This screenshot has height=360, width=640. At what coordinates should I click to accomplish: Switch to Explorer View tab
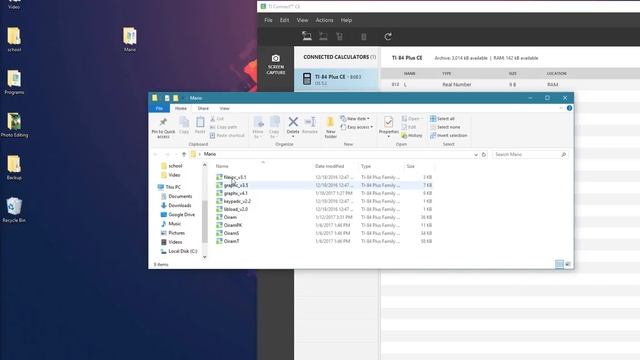pos(224,108)
